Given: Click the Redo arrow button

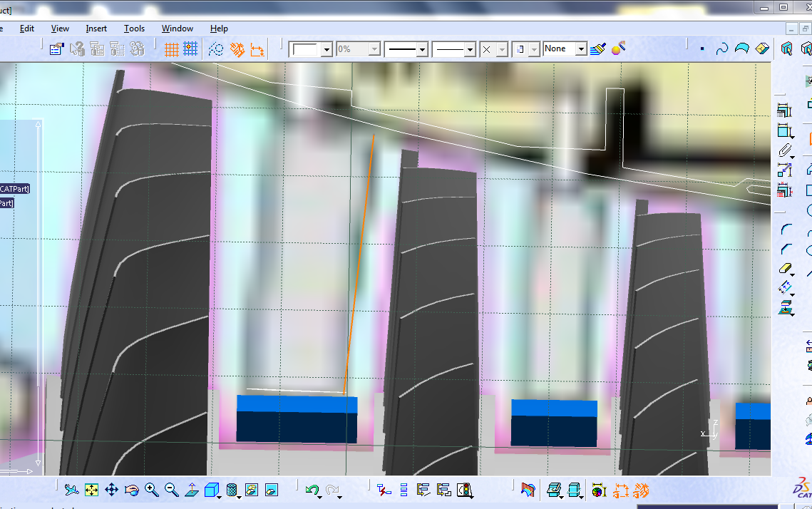Looking at the screenshot, I should click(x=332, y=490).
